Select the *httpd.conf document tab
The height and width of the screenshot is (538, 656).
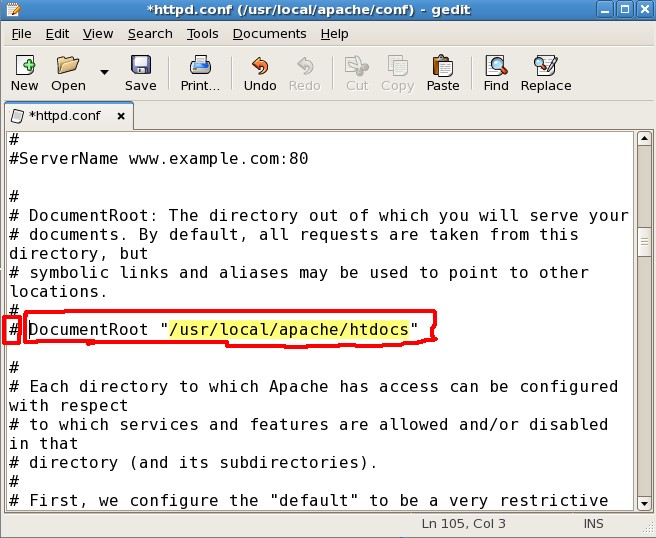pyautogui.click(x=69, y=116)
